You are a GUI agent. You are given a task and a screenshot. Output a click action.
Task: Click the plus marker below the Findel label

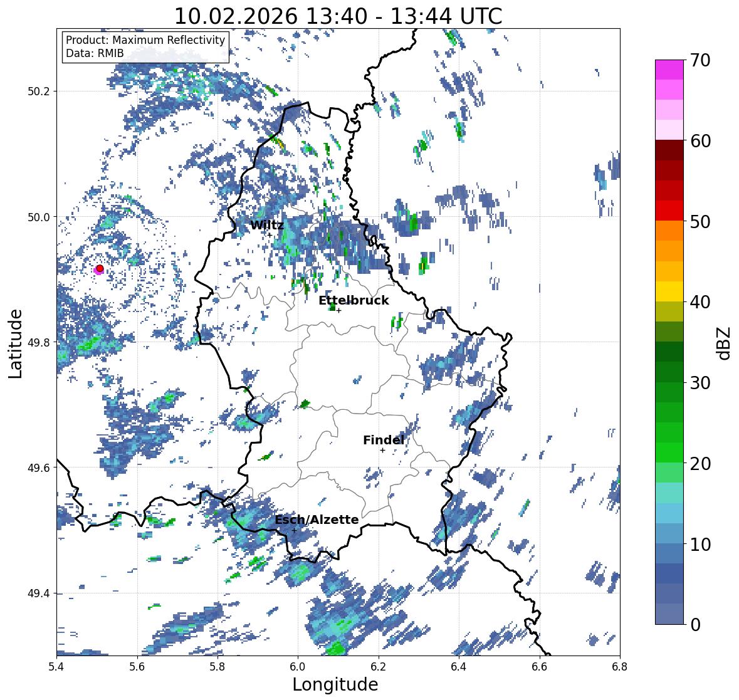click(x=383, y=451)
